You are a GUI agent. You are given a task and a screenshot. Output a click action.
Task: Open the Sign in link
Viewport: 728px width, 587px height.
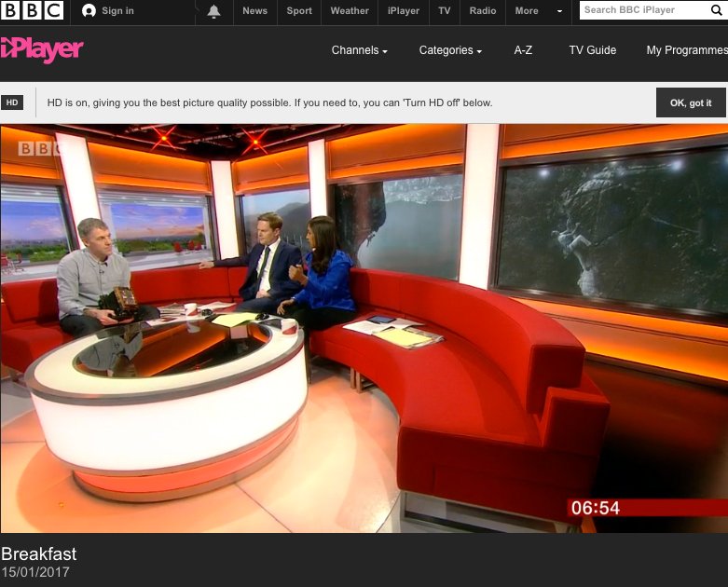118,10
